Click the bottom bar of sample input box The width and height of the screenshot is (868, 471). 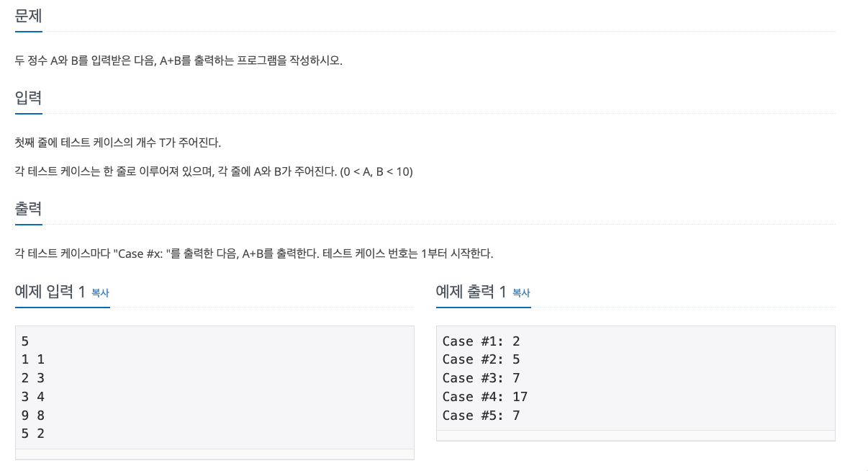coord(214,454)
